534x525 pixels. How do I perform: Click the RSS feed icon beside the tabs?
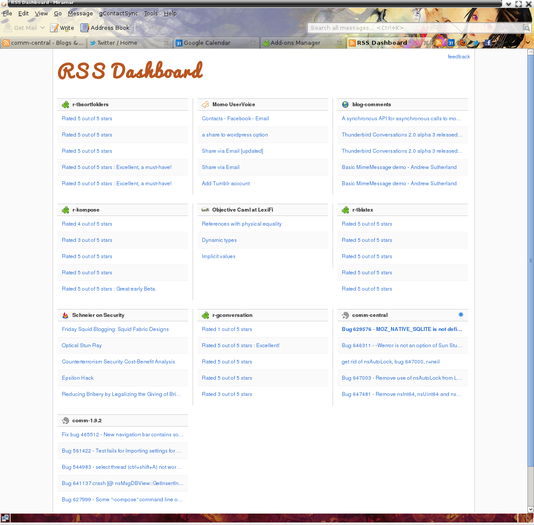439,43
